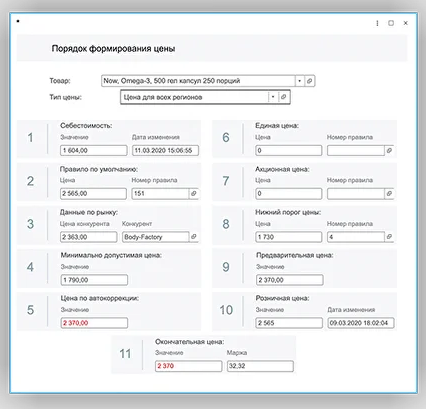Open the link icon beside Тип цены field
This screenshot has width=426, height=409.
(x=283, y=97)
